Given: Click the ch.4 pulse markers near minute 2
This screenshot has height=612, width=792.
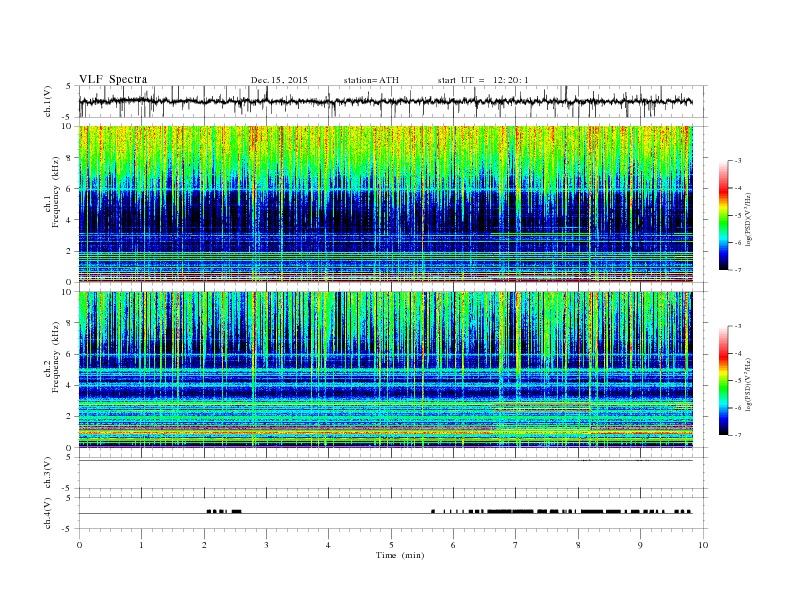Looking at the screenshot, I should pos(224,511).
